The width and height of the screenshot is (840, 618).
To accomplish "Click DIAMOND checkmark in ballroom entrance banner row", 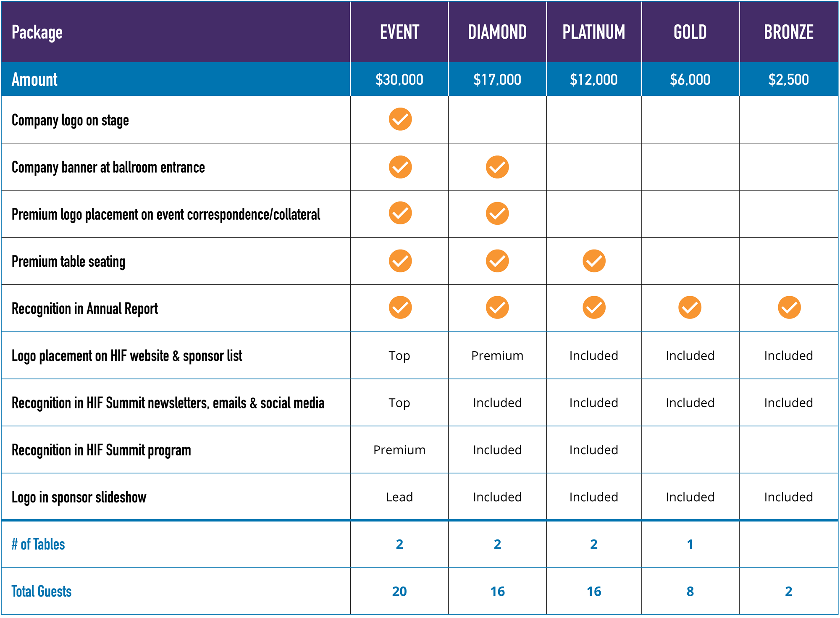I will [497, 167].
